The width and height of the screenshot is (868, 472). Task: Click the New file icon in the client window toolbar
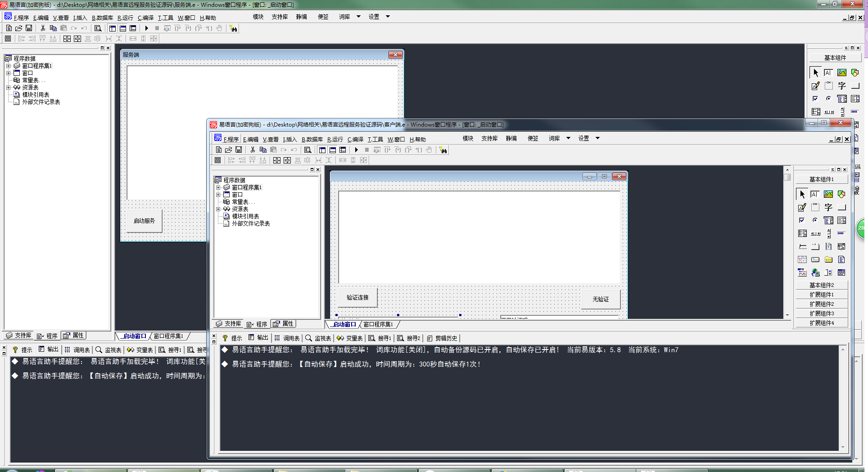pyautogui.click(x=218, y=150)
